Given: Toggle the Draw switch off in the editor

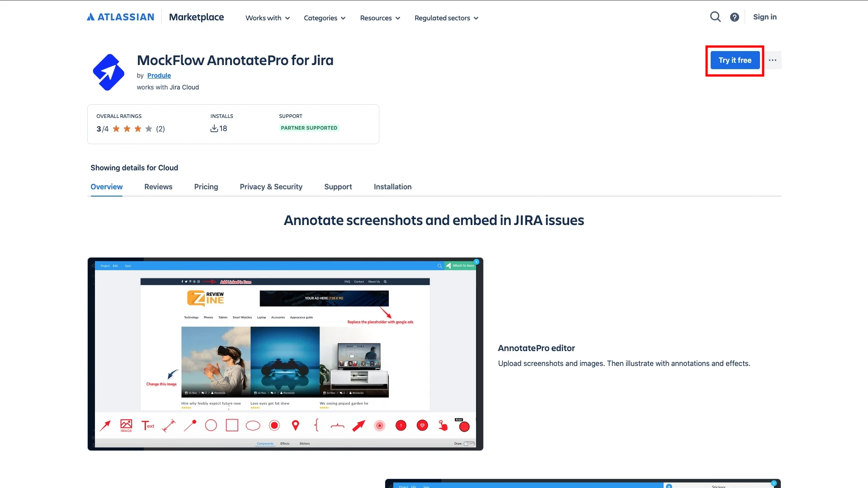Looking at the screenshot, I should 469,444.
